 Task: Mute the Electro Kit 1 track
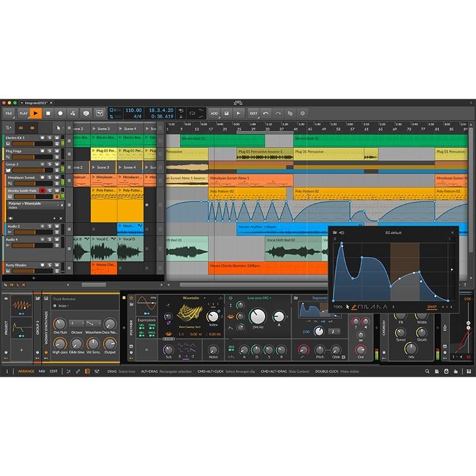coord(57,139)
